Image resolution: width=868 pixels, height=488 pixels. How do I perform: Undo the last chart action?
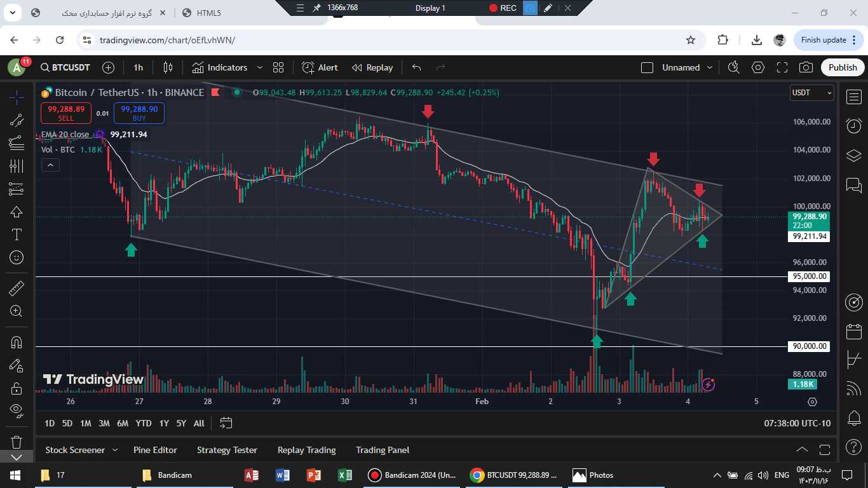pyautogui.click(x=416, y=67)
